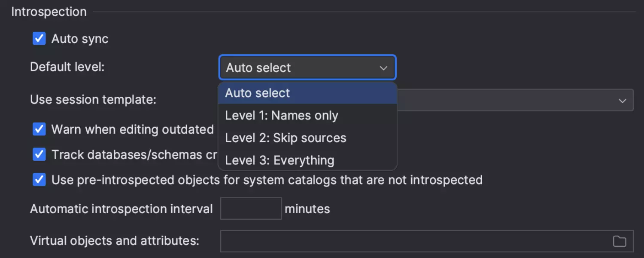
Task: Click into Virtual objects and attributes text field
Action: [x=412, y=241]
